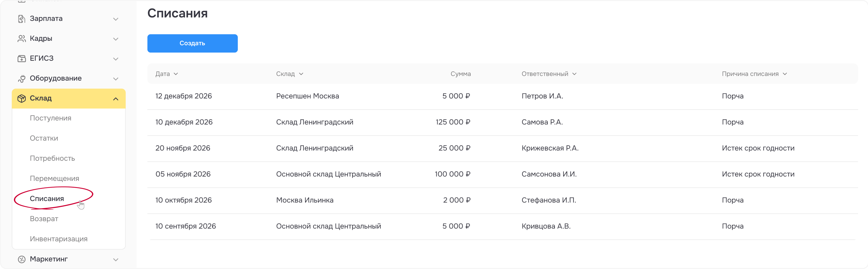Click the Маркетинг percent icon
The image size is (868, 269).
click(x=22, y=259)
